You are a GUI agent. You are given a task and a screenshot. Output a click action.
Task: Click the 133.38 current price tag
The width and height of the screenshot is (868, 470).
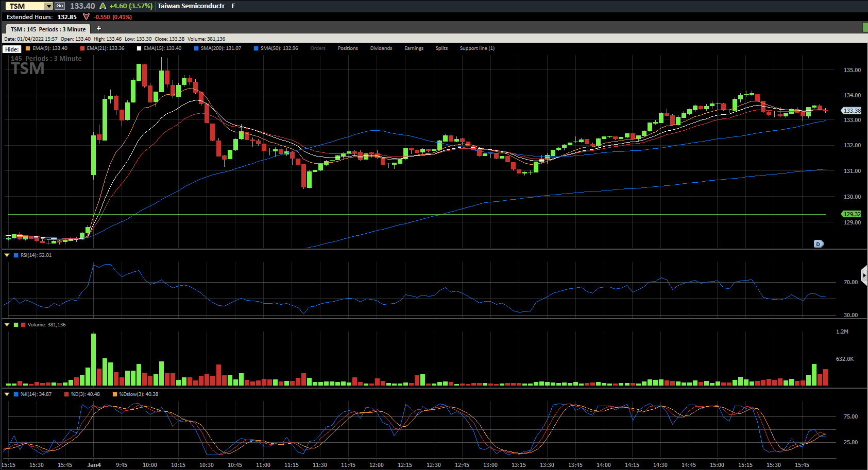(x=852, y=111)
